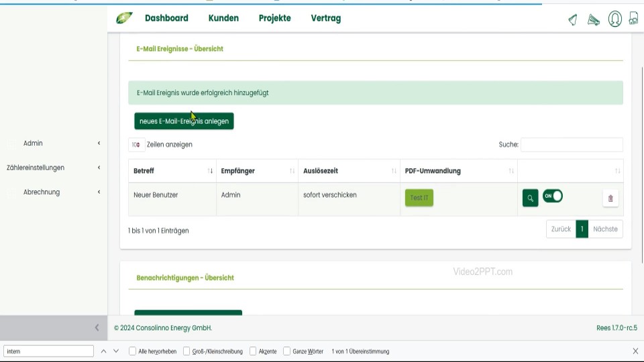Go to the Projekte menu
This screenshot has width=644, height=362.
(274, 18)
